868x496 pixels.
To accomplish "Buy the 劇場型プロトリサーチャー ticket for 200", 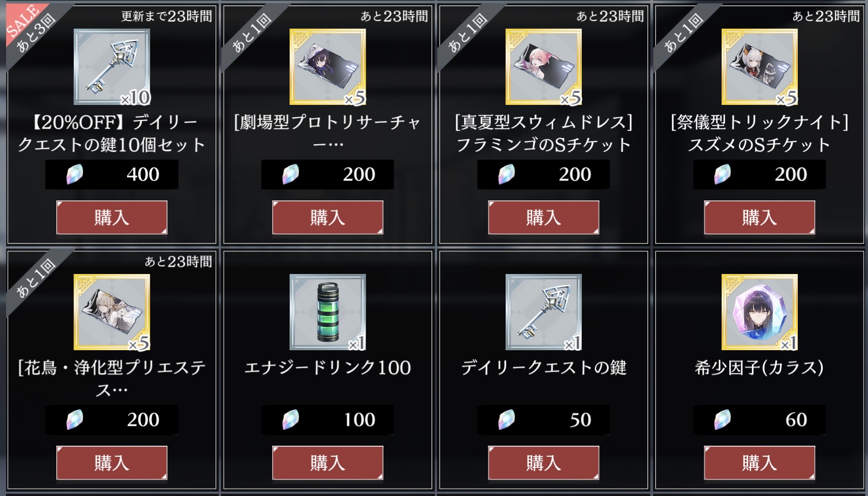I will (328, 218).
